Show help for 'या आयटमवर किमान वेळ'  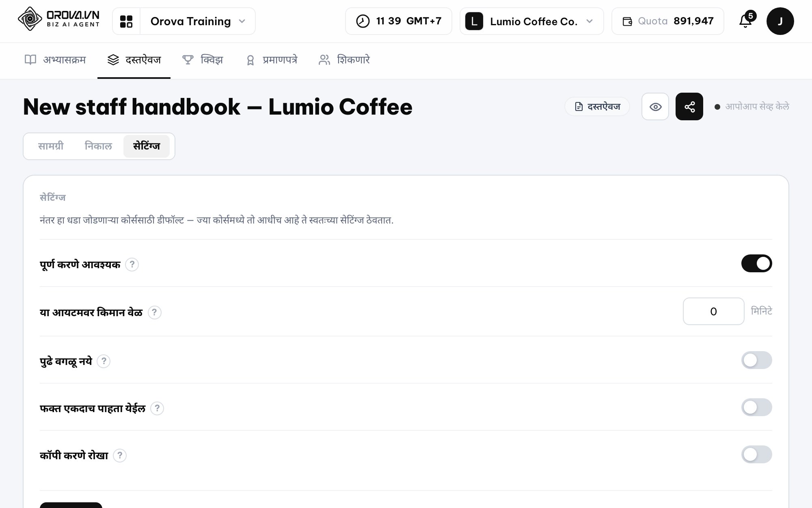(x=154, y=313)
